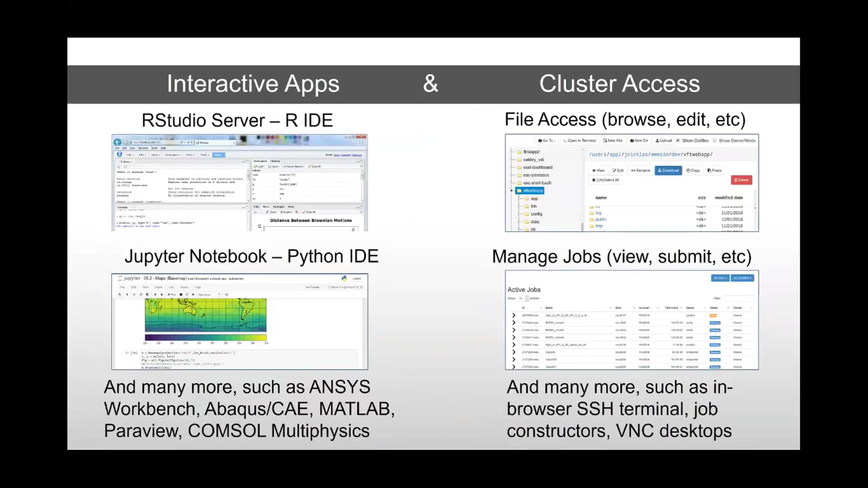Open the public folder in the file list
Viewport: 868px width, 488px height.
(x=601, y=219)
